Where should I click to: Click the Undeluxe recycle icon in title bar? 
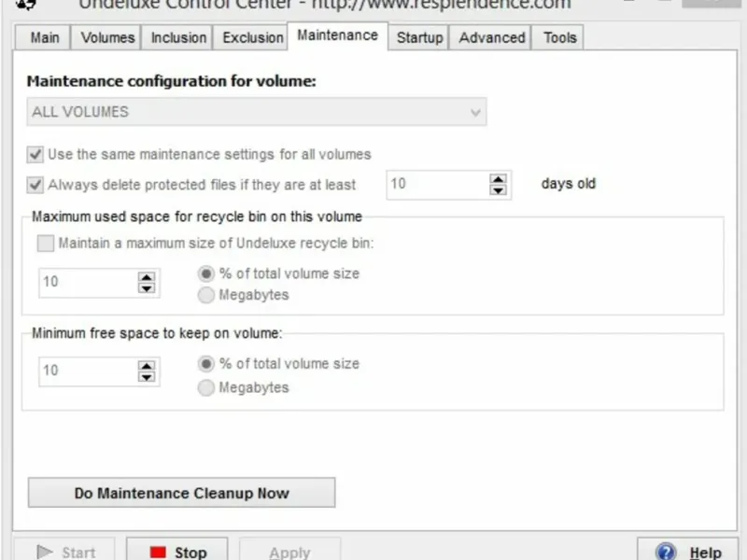(x=27, y=4)
